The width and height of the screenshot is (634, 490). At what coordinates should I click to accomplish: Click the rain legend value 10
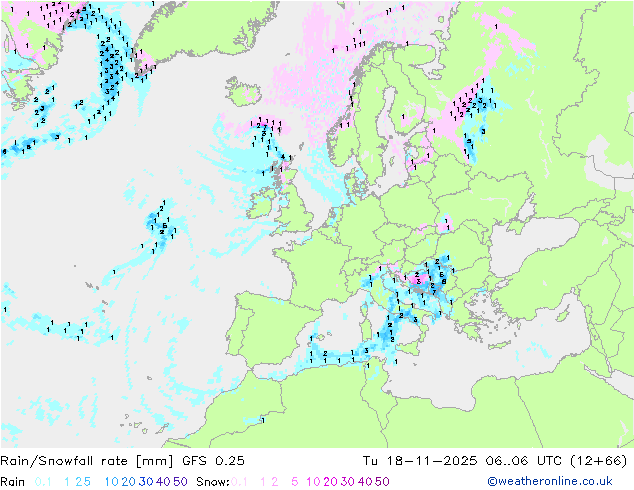112,482
